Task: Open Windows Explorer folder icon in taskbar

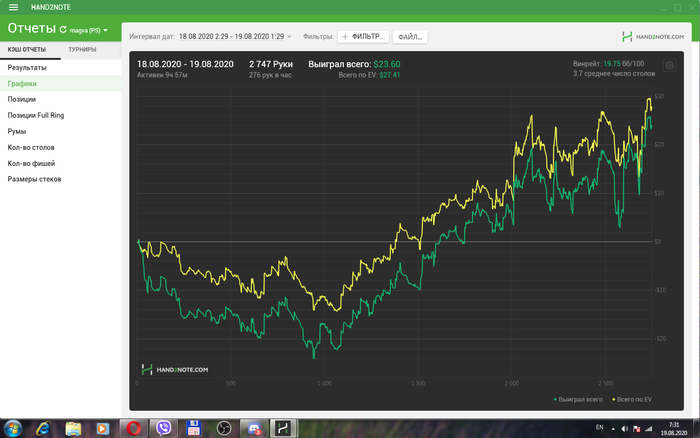Action: click(73, 429)
